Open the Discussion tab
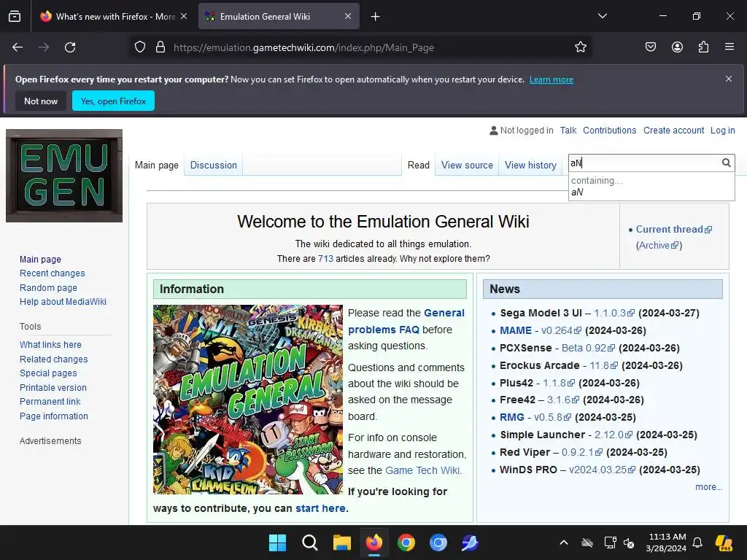 click(214, 166)
